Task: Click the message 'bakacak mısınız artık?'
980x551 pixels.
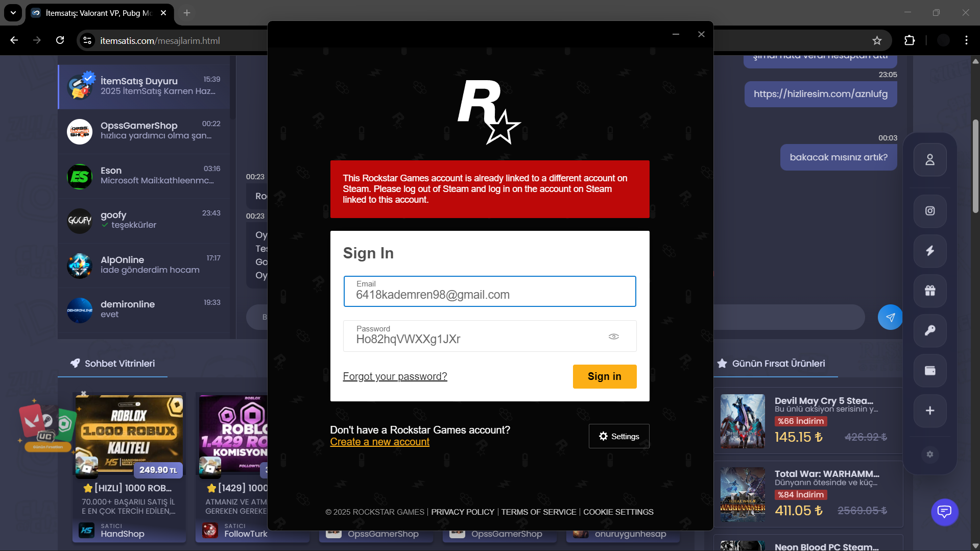Action: point(839,157)
